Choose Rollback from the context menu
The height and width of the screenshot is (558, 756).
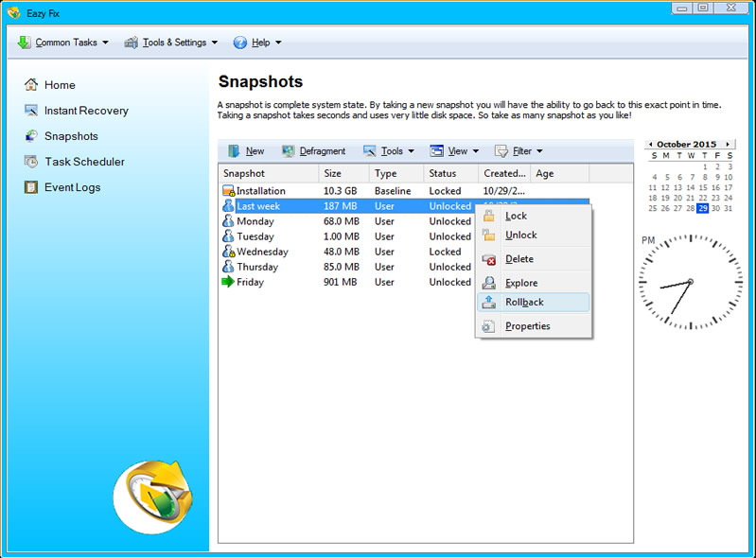pos(524,303)
